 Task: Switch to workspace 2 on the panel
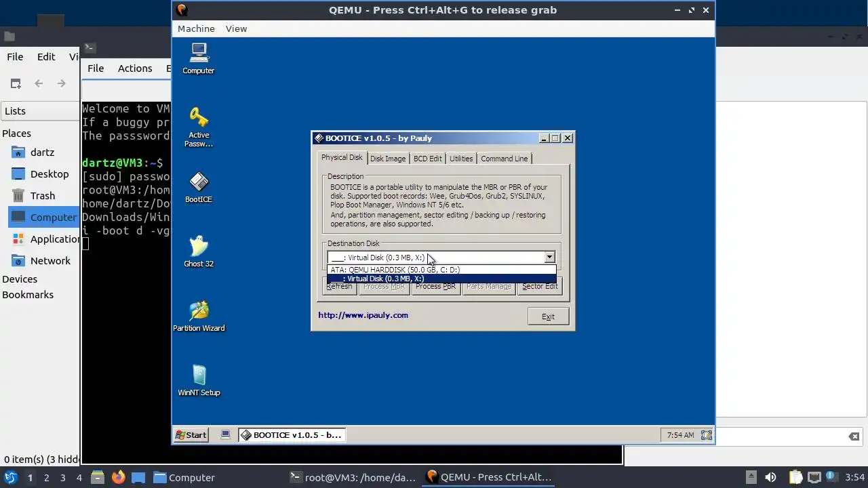click(46, 478)
